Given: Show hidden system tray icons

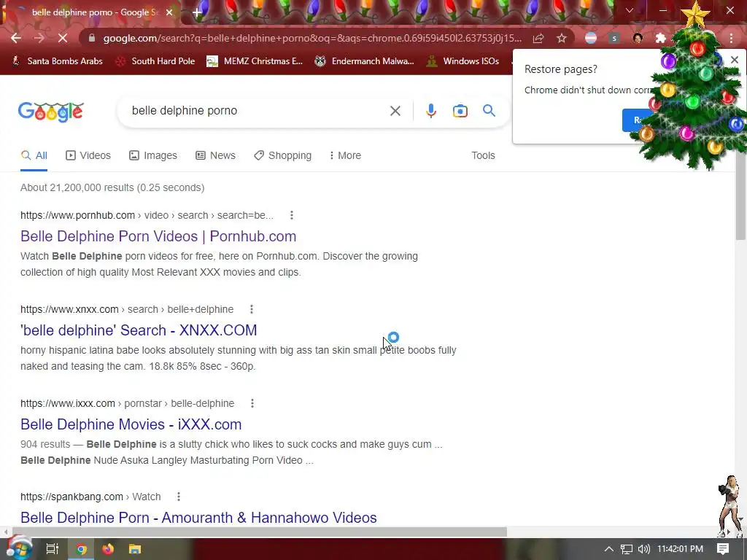Looking at the screenshot, I should tap(608, 549).
